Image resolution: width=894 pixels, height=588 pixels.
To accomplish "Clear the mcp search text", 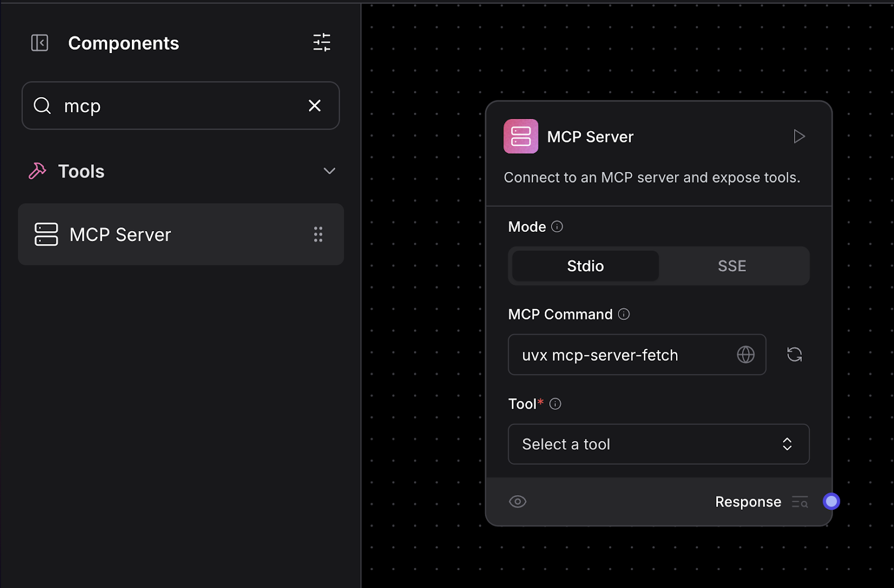I will [315, 106].
